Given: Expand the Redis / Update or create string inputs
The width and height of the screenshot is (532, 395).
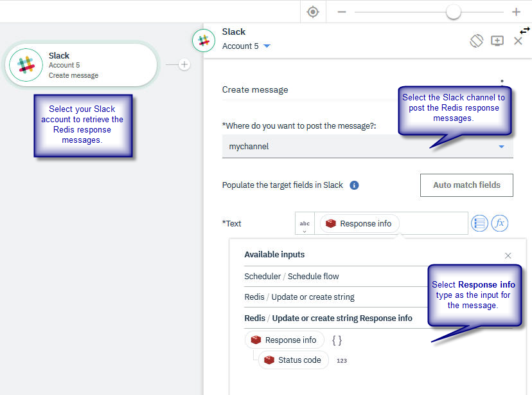Looking at the screenshot, I should point(336,297).
